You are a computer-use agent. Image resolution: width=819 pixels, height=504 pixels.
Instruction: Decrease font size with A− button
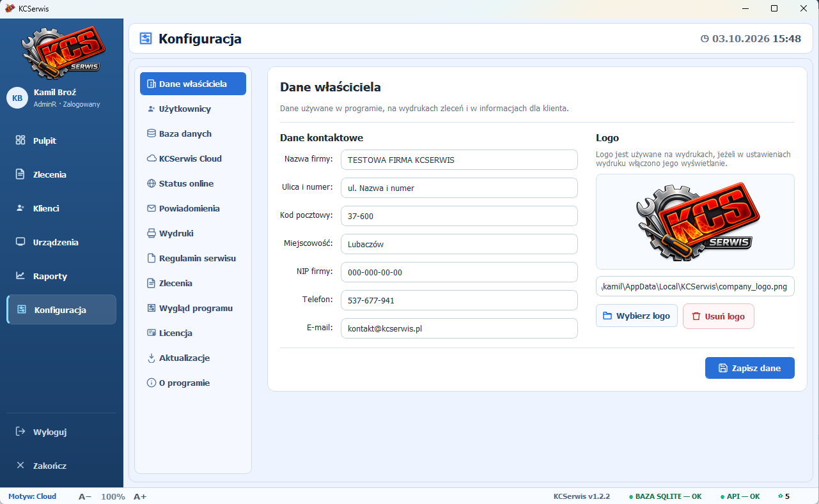85,496
